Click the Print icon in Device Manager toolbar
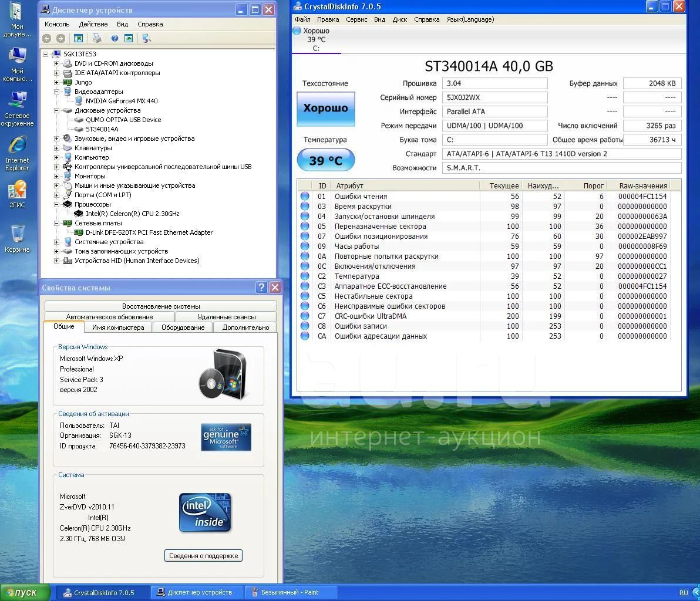 click(x=97, y=38)
